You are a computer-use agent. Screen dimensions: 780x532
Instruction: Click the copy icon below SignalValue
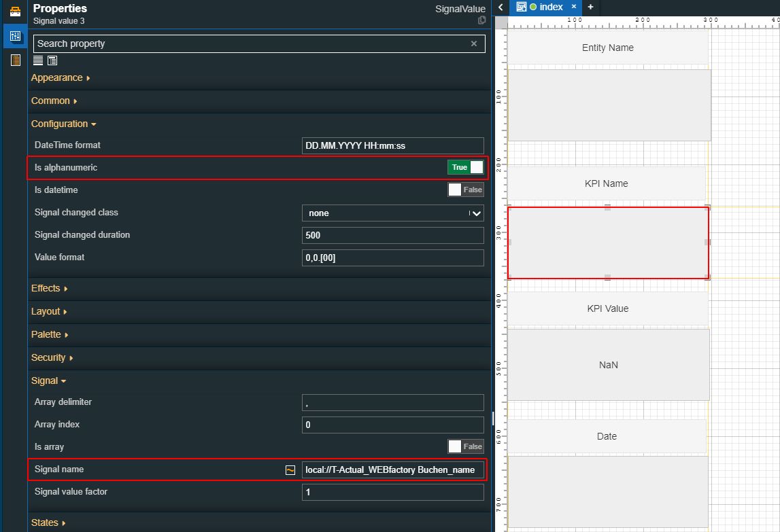click(481, 20)
